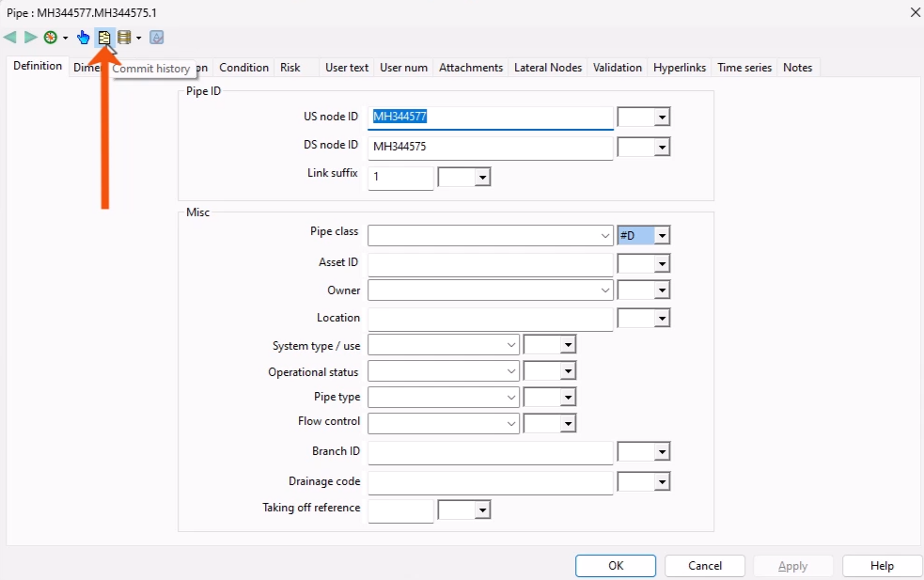Viewport: 924px width, 580px height.
Task: Open the Operational status dropdown
Action: pos(513,370)
